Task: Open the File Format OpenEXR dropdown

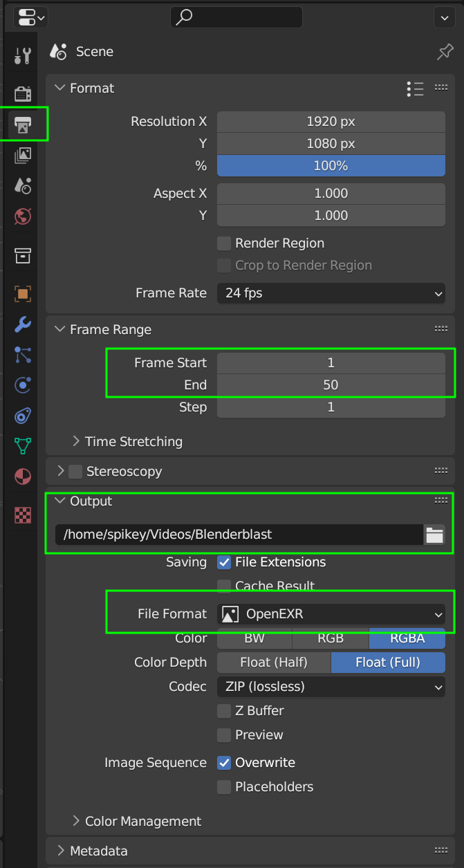Action: pyautogui.click(x=331, y=614)
